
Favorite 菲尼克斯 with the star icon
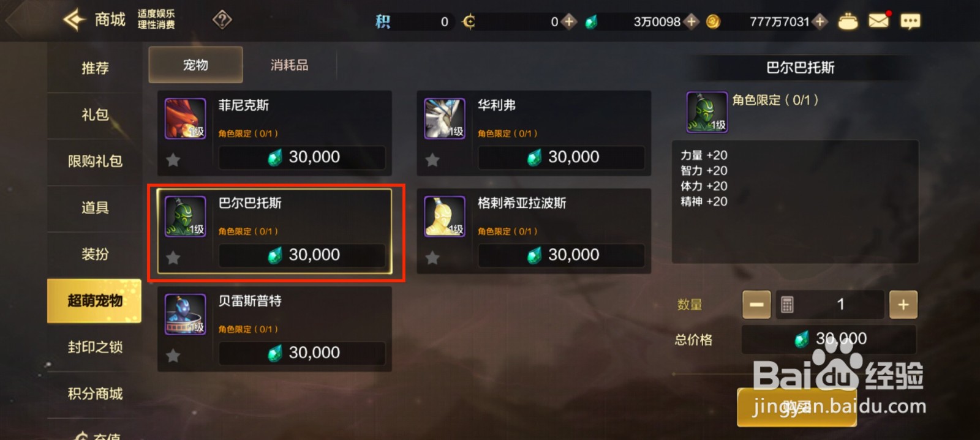pos(173,160)
